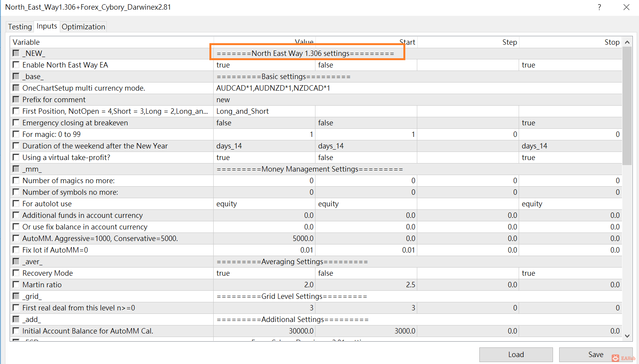Check the For magic: 0 to 99 box

[x=16, y=134]
